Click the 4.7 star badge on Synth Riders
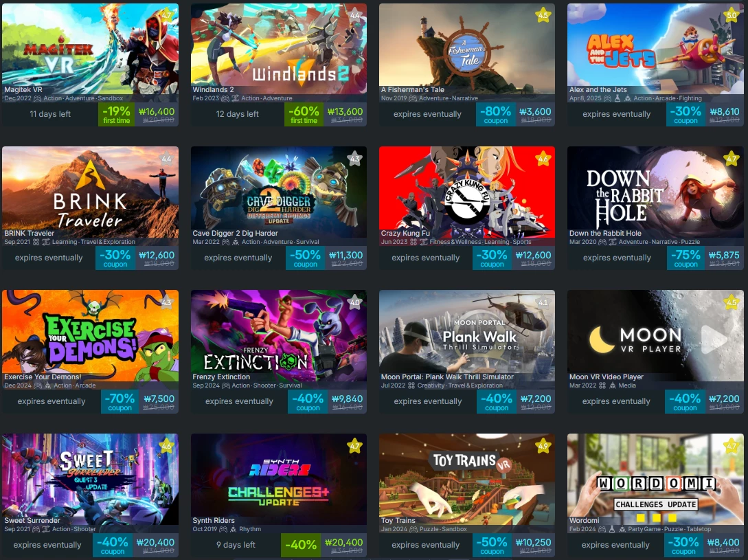The width and height of the screenshot is (748, 560). coord(355,447)
